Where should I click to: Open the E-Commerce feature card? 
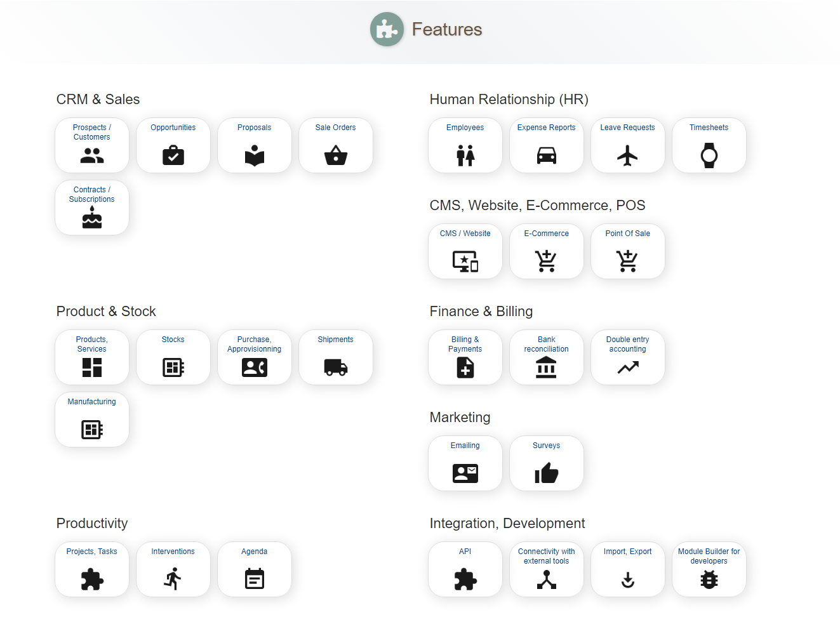[x=546, y=251]
